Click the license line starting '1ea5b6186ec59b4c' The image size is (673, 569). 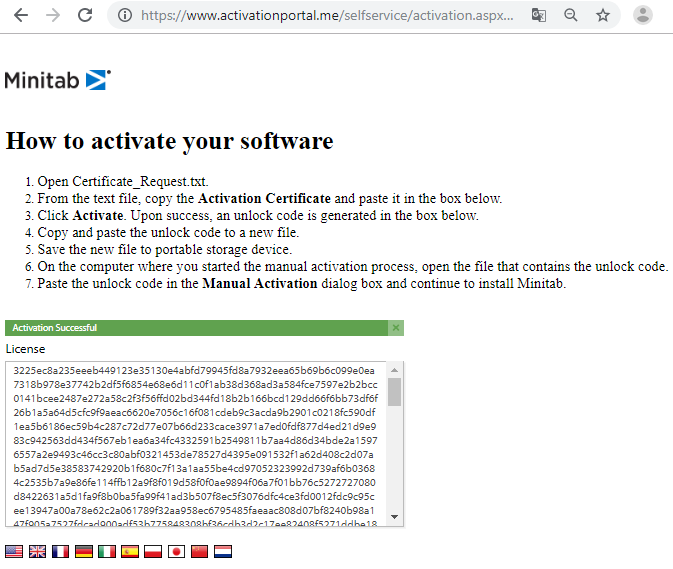194,427
